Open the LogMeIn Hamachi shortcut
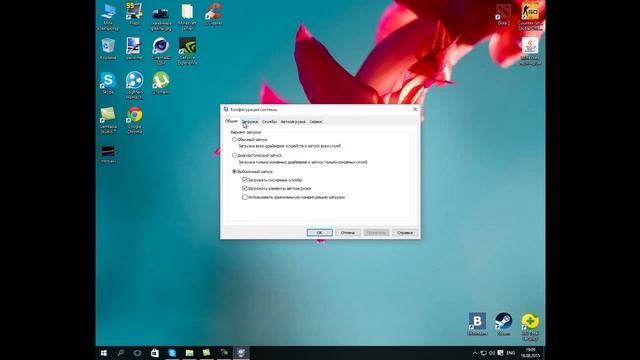640x360 pixels. 134,86
